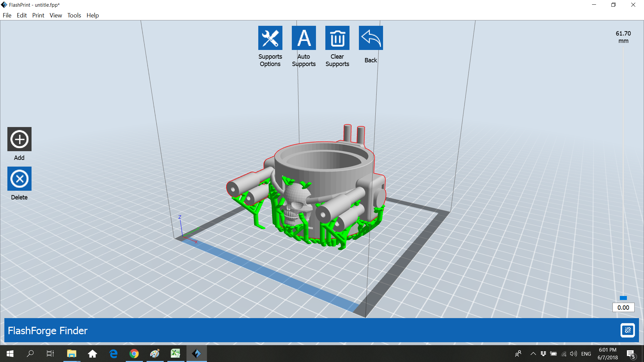Viewport: 644px width, 362px height.
Task: Click the 0.00 height input field
Action: [x=623, y=308]
